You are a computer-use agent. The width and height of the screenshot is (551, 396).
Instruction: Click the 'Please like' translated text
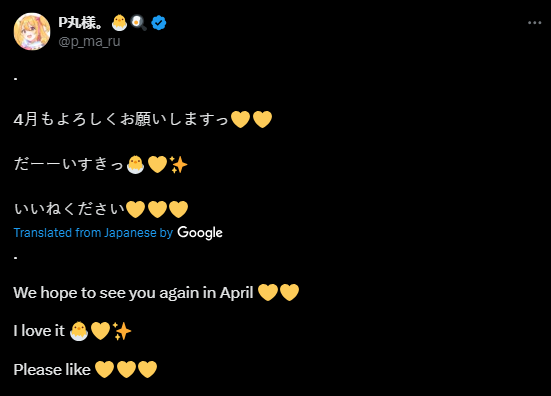point(52,370)
